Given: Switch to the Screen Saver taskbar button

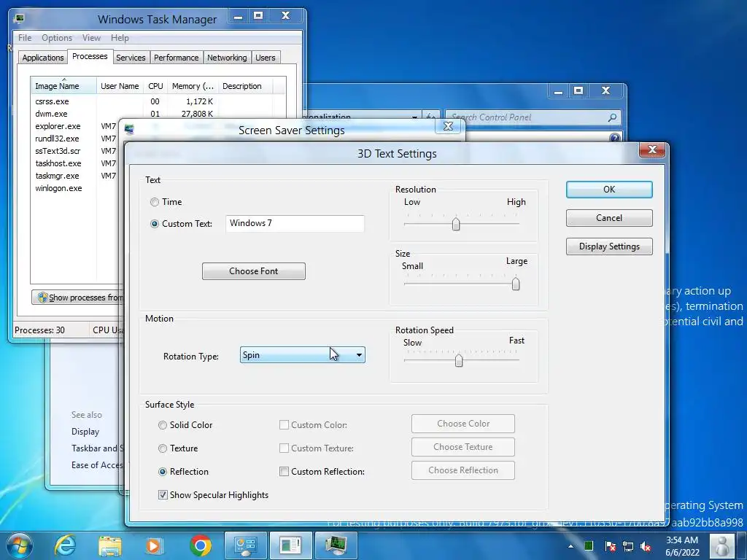Looking at the screenshot, I should (x=290, y=545).
